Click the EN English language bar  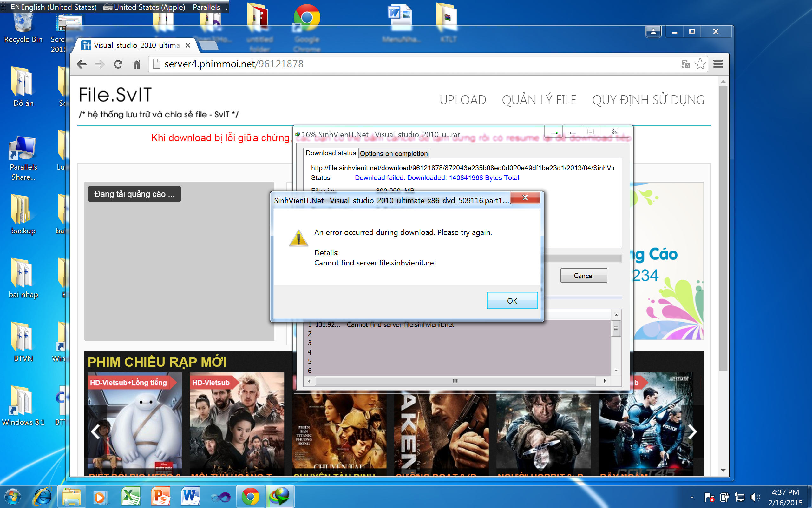[x=54, y=7]
